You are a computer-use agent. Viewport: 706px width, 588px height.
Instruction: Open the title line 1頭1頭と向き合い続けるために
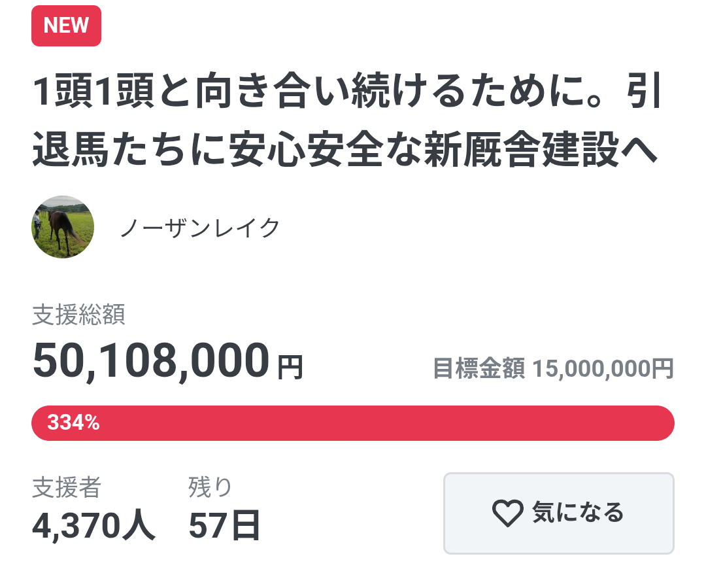(346, 95)
